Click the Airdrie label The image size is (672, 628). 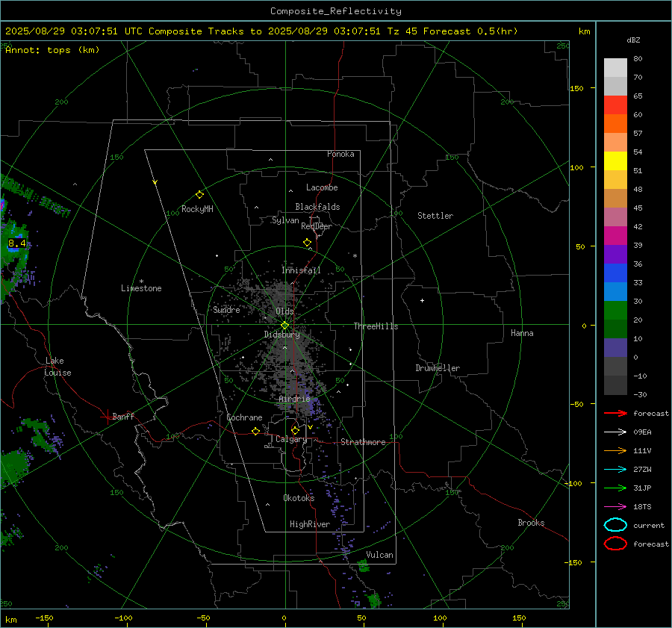[294, 399]
